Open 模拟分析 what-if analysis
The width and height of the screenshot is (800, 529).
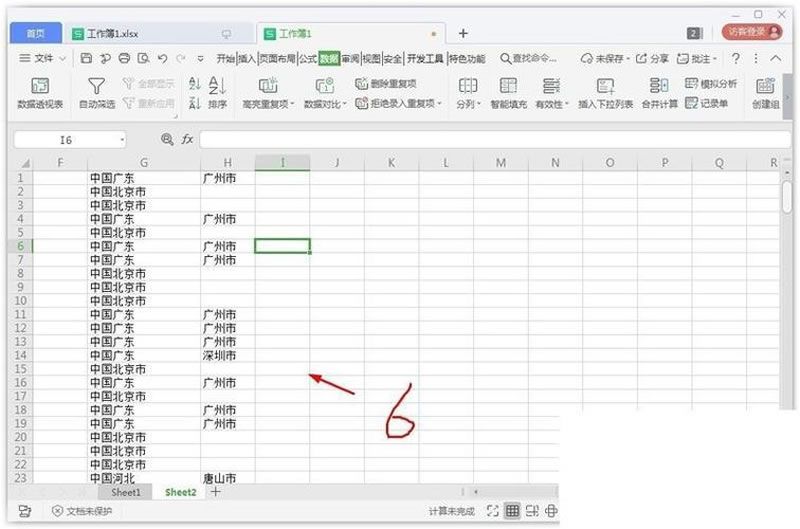click(711, 83)
